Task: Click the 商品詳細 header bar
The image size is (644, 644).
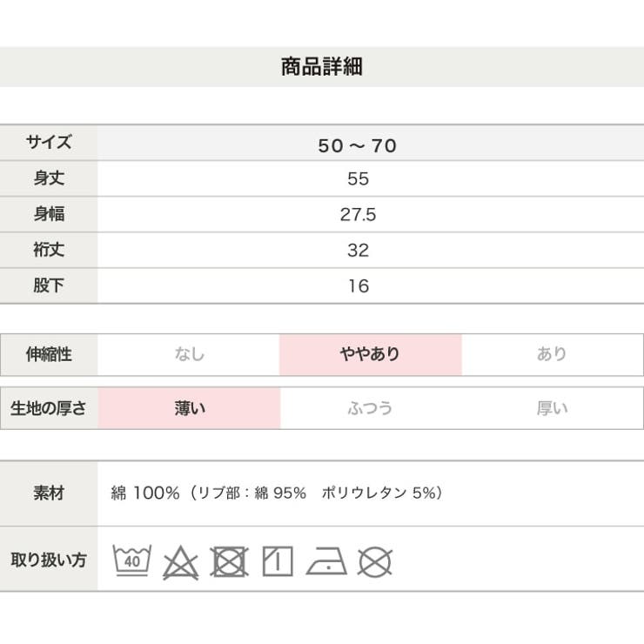Action: click(322, 67)
